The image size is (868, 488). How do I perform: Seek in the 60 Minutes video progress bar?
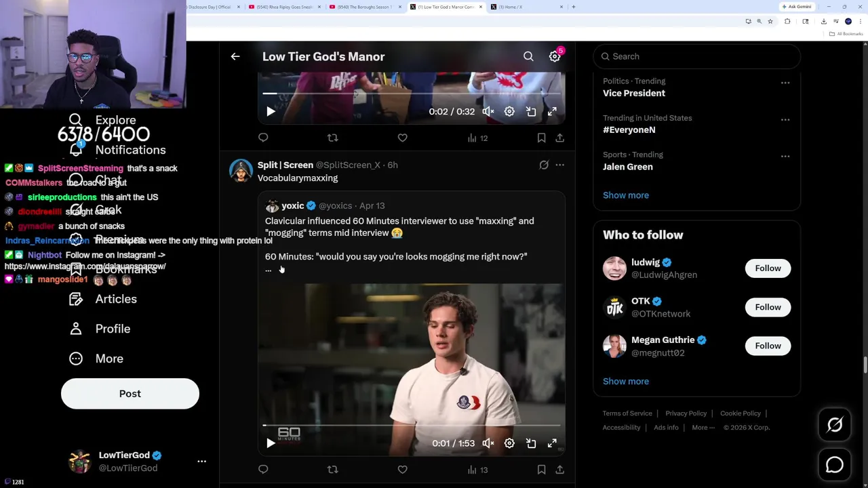(412, 426)
